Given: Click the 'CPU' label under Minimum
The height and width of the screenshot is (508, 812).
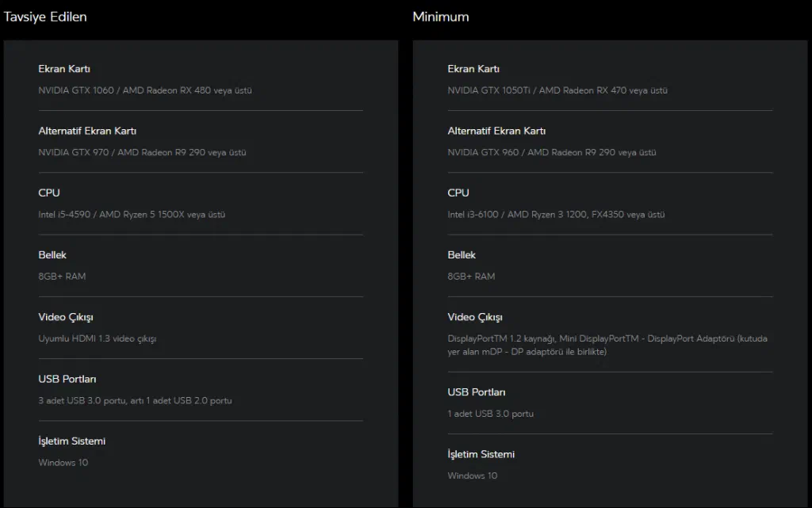Looking at the screenshot, I should click(x=458, y=193).
